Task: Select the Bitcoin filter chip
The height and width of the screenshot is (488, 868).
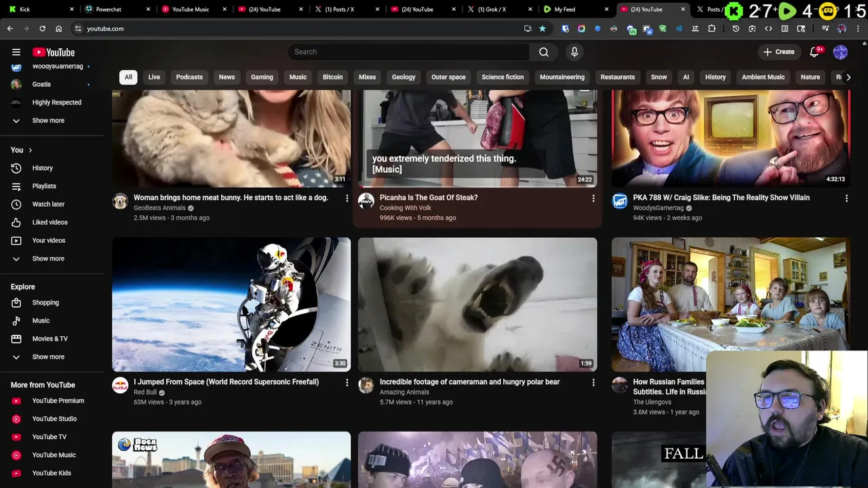Action: pyautogui.click(x=332, y=77)
